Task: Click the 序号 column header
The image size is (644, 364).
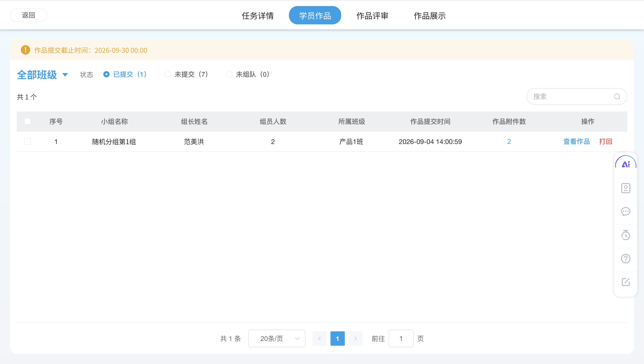Action: pyautogui.click(x=56, y=121)
